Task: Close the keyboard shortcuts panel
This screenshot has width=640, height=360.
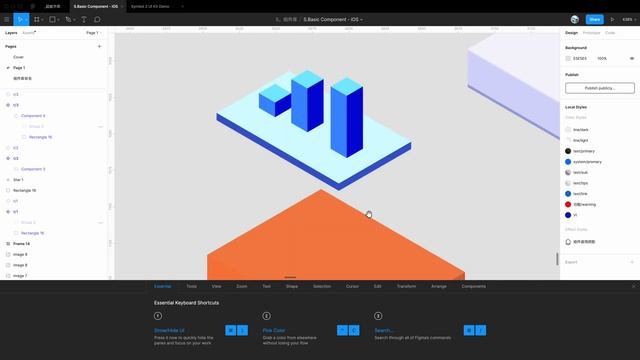Action: tap(633, 287)
